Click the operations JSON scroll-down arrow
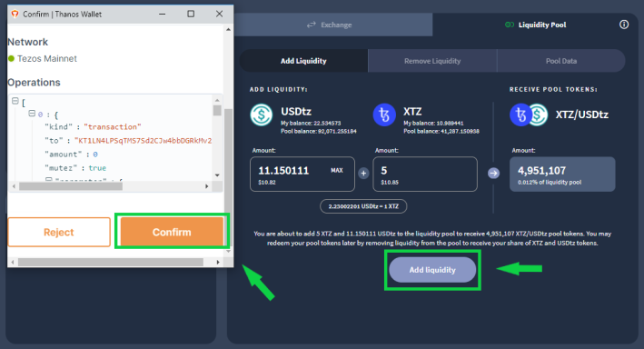Screen dimensions: 644x349 pyautogui.click(x=217, y=175)
